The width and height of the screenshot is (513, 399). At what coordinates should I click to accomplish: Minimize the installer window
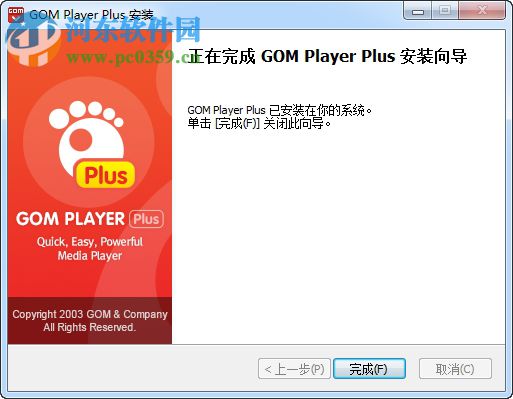pyautogui.click(x=417, y=10)
